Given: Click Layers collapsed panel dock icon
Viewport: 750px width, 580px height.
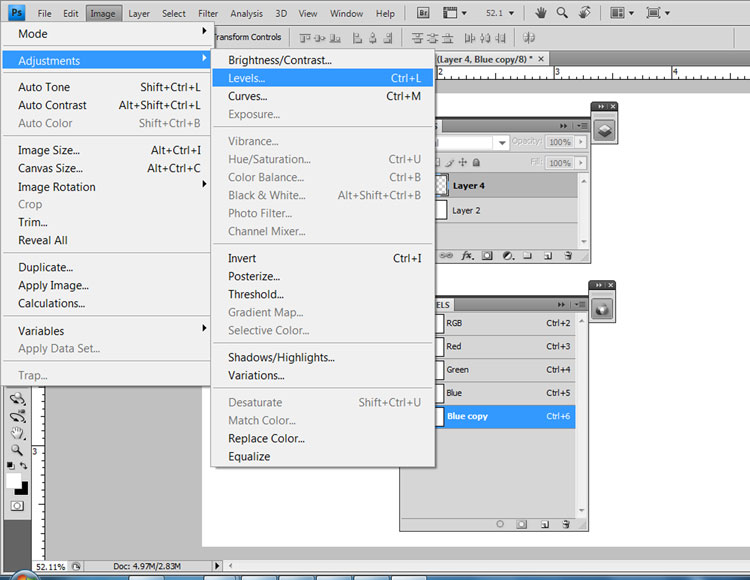Looking at the screenshot, I should click(605, 130).
